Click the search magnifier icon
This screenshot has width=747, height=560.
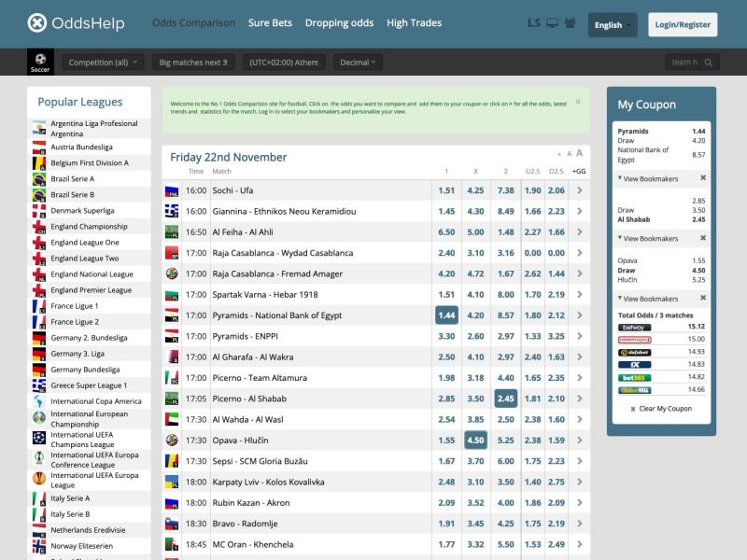tap(709, 63)
